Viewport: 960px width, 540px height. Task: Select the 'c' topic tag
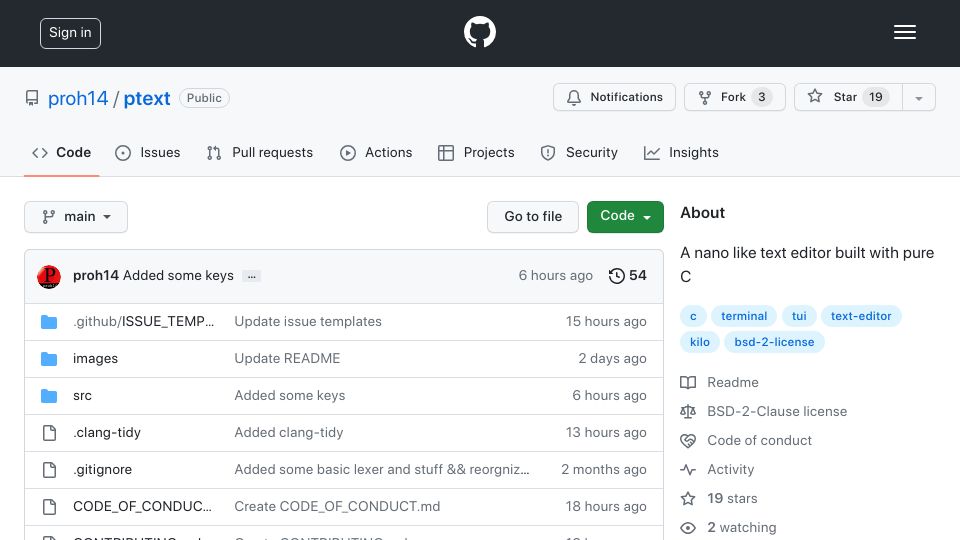[x=693, y=316]
